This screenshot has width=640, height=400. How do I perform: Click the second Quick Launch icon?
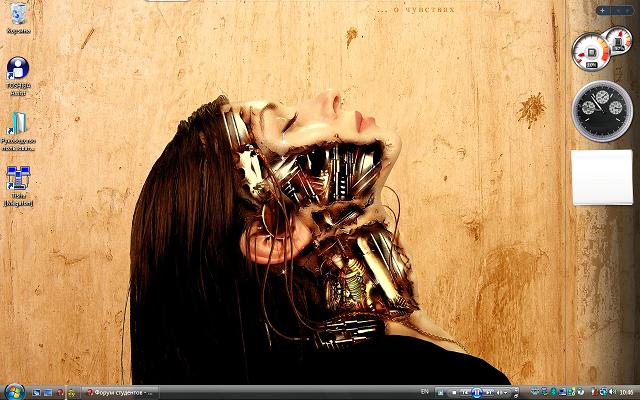click(49, 392)
